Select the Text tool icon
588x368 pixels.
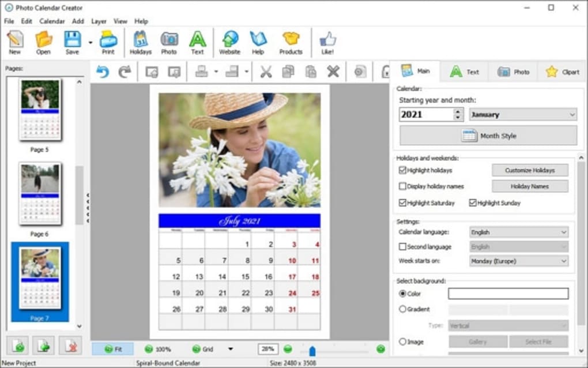(197, 42)
